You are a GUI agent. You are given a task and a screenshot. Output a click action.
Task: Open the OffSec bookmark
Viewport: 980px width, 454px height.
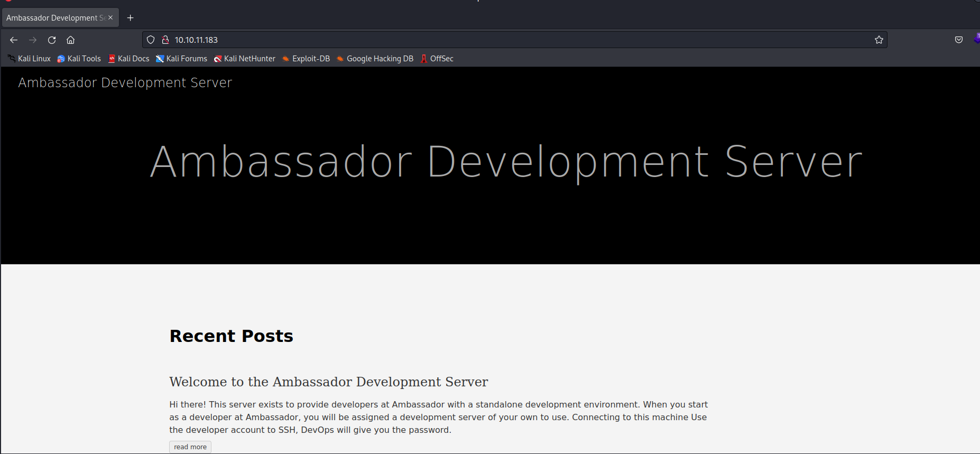pyautogui.click(x=437, y=59)
